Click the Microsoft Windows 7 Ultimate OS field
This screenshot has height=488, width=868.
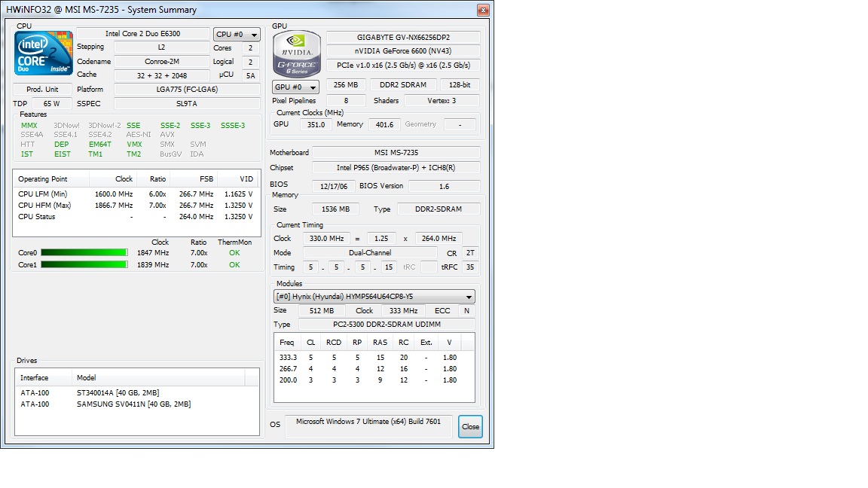(x=368, y=426)
